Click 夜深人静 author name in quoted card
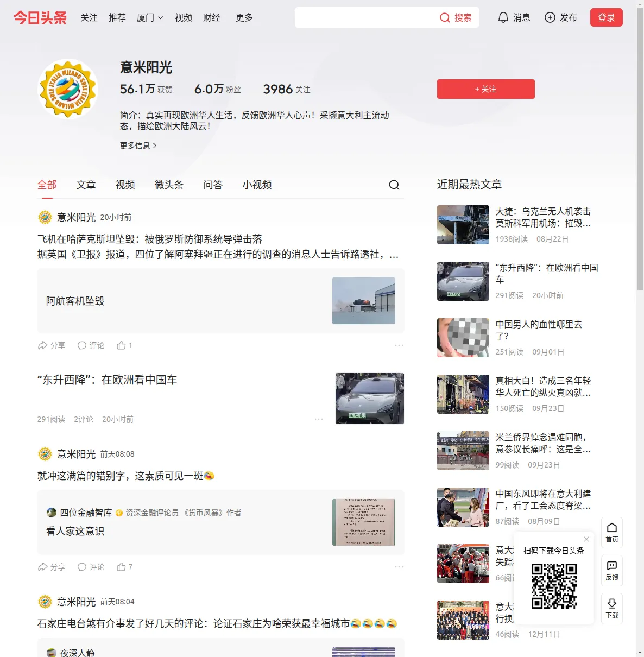 coord(77,653)
